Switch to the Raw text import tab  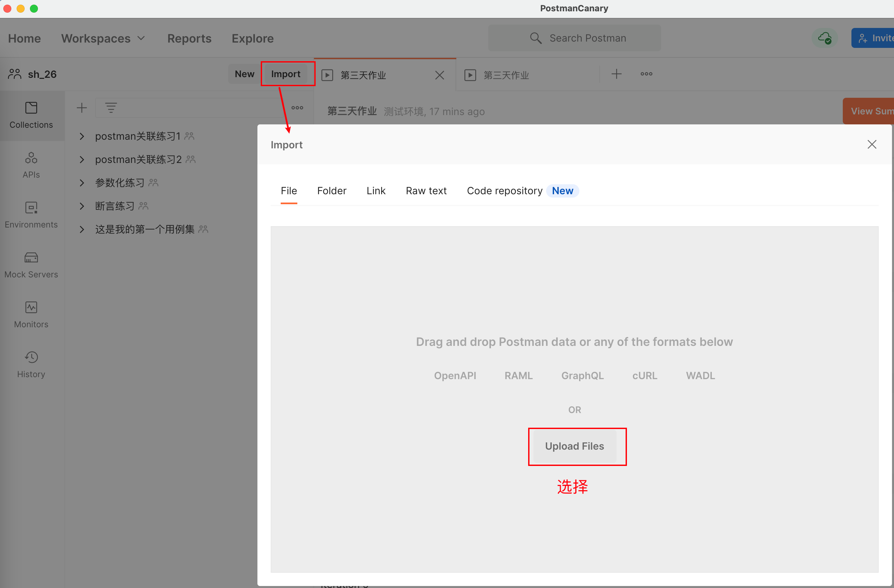pos(426,191)
